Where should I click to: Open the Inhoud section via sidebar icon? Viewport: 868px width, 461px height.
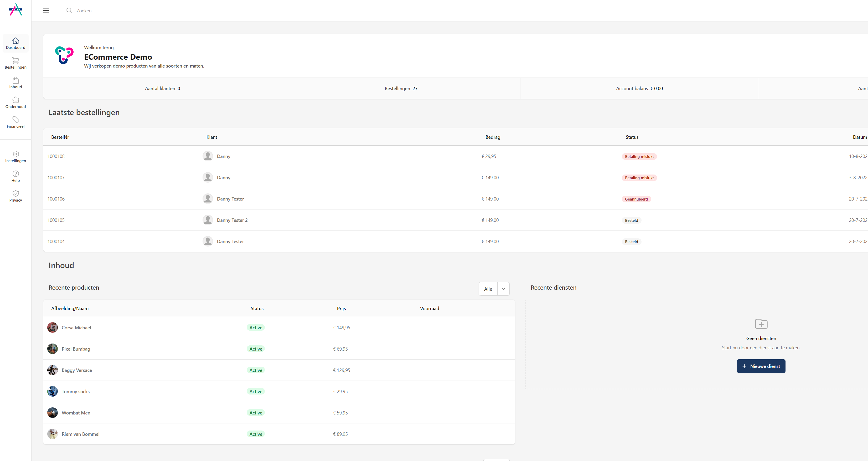(x=16, y=83)
